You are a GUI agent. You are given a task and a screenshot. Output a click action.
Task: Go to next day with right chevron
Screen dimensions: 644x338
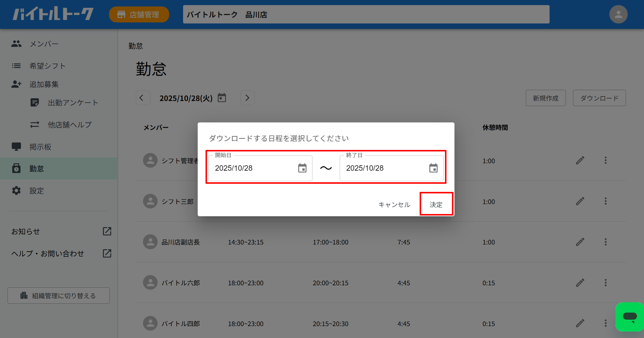[x=247, y=98]
